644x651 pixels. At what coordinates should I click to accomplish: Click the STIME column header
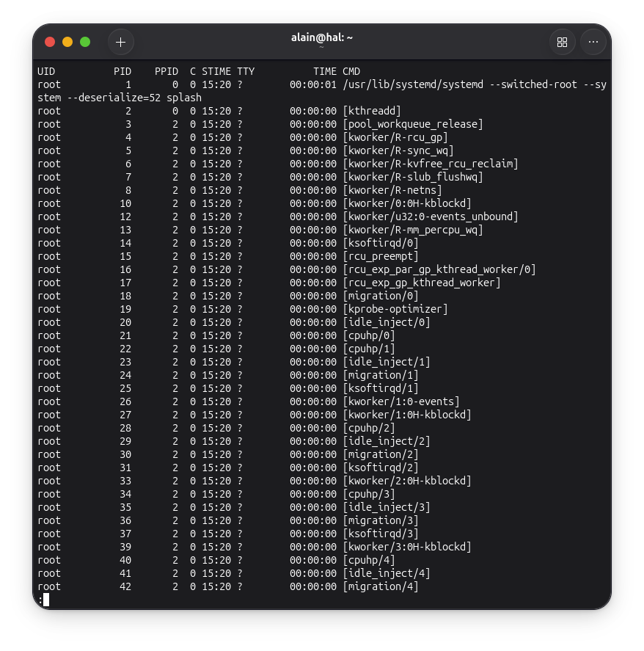(216, 71)
